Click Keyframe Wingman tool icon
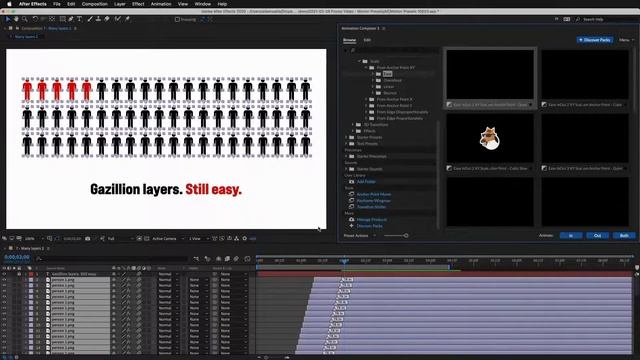The image size is (640, 360). tap(351, 200)
